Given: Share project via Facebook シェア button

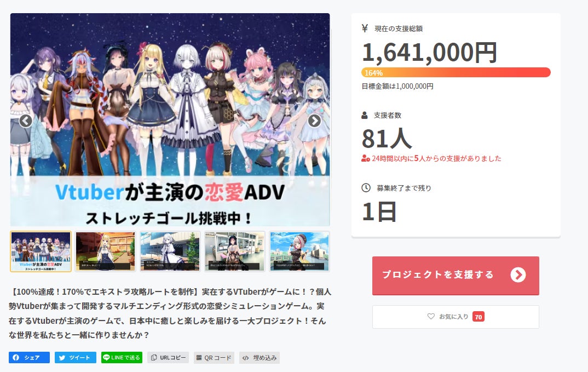Looking at the screenshot, I should [29, 357].
